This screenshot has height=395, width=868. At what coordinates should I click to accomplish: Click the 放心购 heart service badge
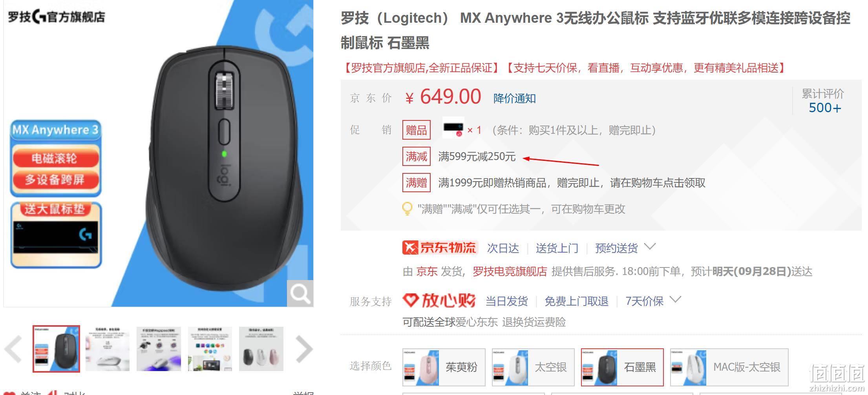click(439, 301)
